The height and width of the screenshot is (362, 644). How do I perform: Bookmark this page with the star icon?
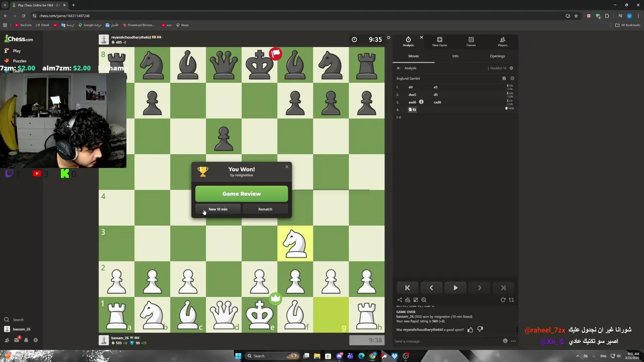click(x=576, y=16)
